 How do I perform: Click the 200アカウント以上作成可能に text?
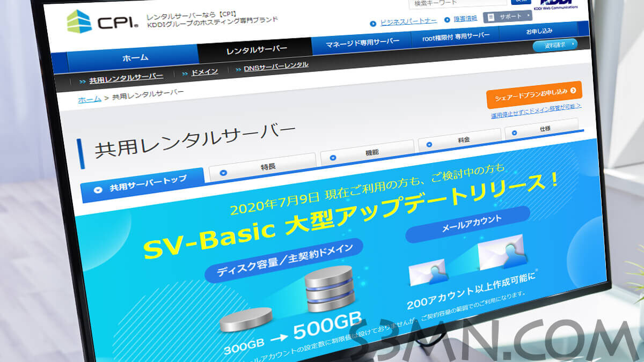[471, 291]
